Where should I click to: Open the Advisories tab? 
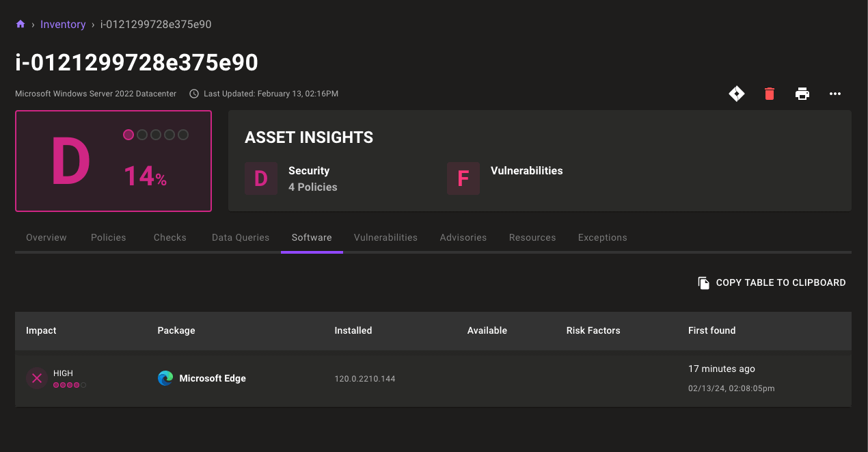463,237
